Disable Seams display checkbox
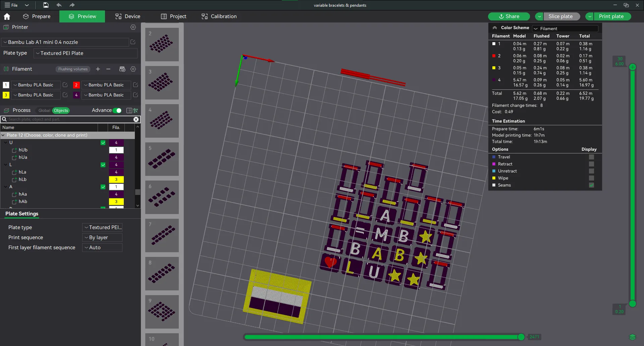 (591, 185)
